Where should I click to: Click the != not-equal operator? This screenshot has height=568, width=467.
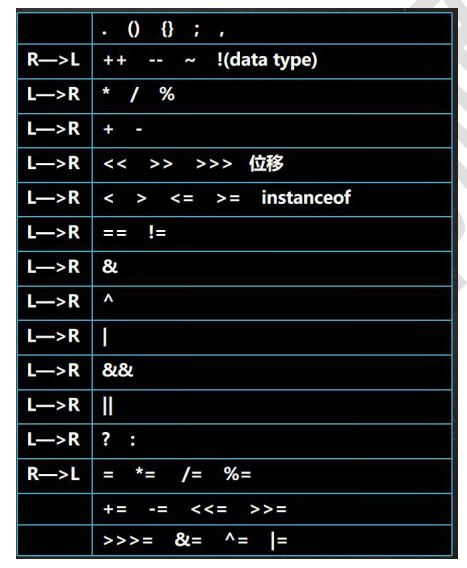[x=157, y=233]
